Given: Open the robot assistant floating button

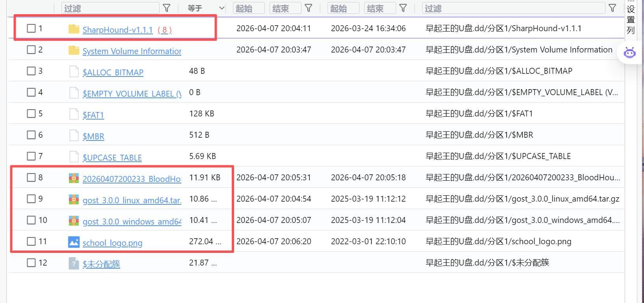Looking at the screenshot, I should [x=630, y=52].
